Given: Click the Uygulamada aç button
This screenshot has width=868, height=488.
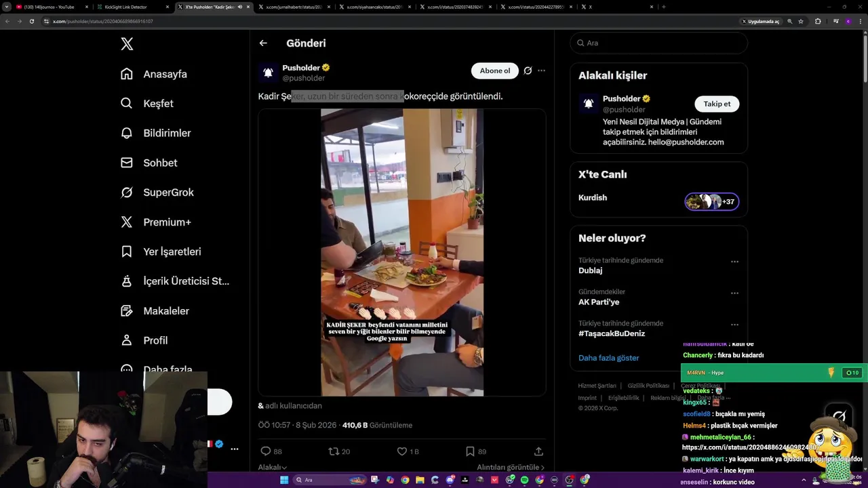Looking at the screenshot, I should tap(761, 21).
